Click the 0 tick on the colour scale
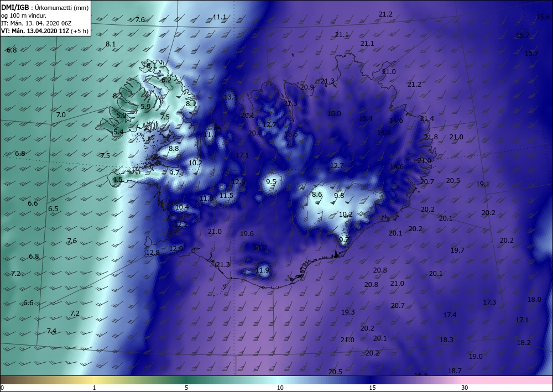The height and width of the screenshot is (392, 553). click(x=2, y=388)
